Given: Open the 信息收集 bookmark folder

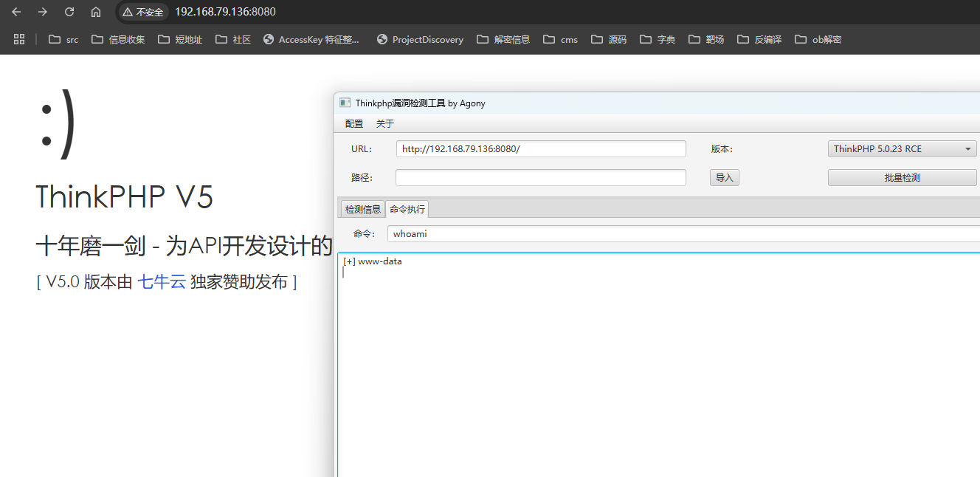Looking at the screenshot, I should (118, 39).
